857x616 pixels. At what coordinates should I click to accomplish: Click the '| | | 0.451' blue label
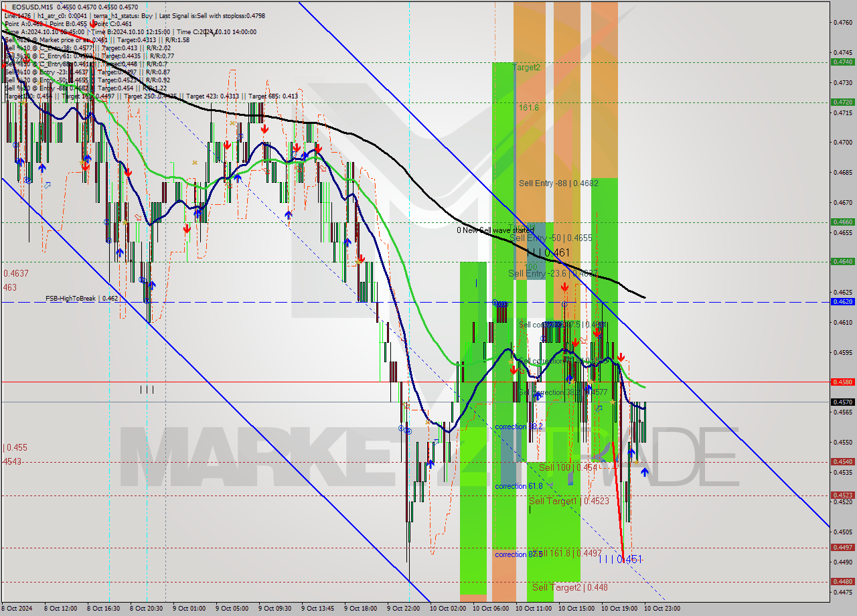621,559
